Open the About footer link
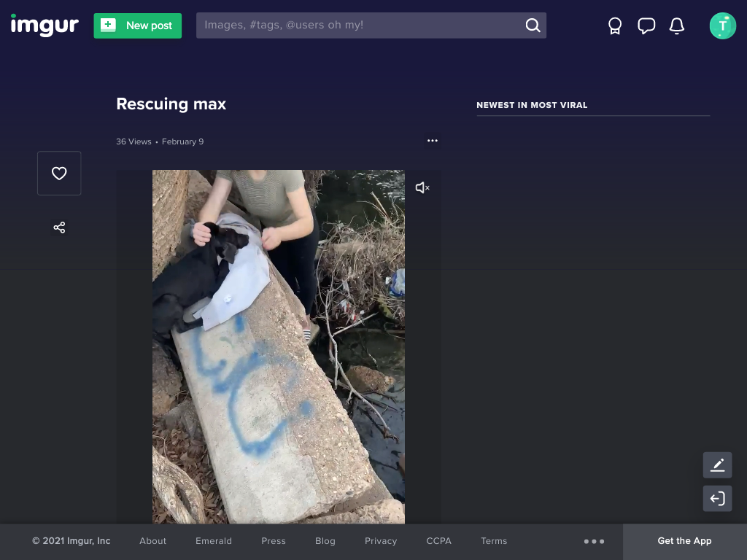The width and height of the screenshot is (747, 560). point(153,541)
